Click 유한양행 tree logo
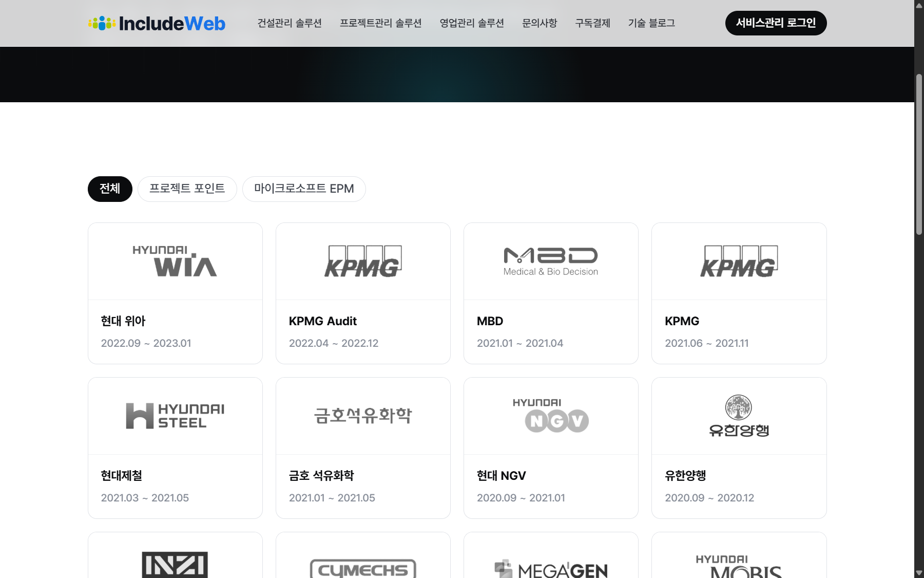The width and height of the screenshot is (924, 578). [x=739, y=416]
